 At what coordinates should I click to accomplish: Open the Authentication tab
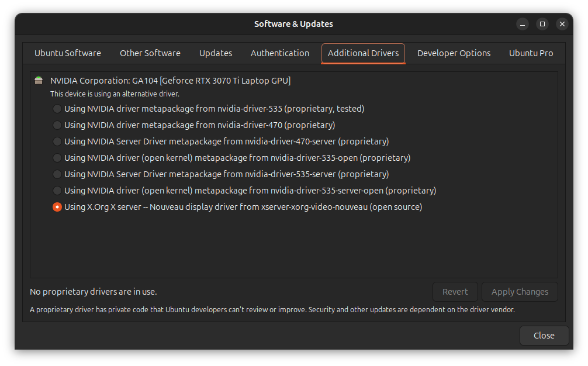280,53
